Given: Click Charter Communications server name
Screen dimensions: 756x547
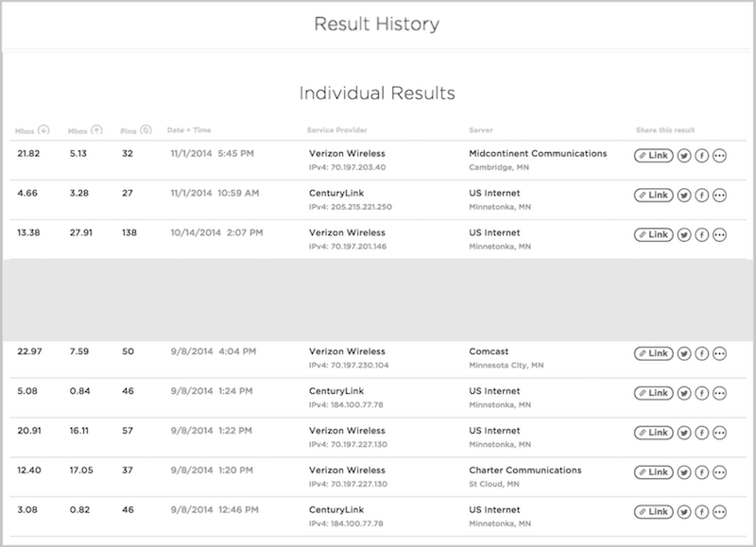Looking at the screenshot, I should click(525, 470).
